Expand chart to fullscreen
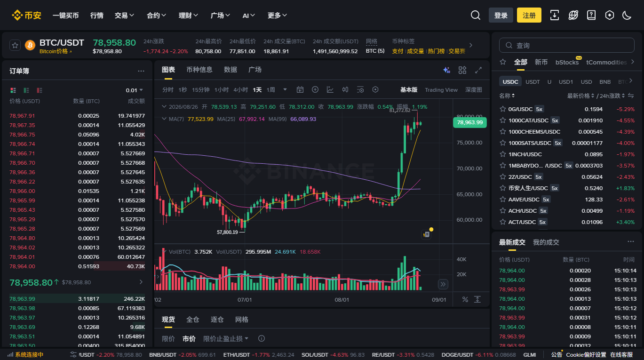The image size is (644, 360). (478, 70)
